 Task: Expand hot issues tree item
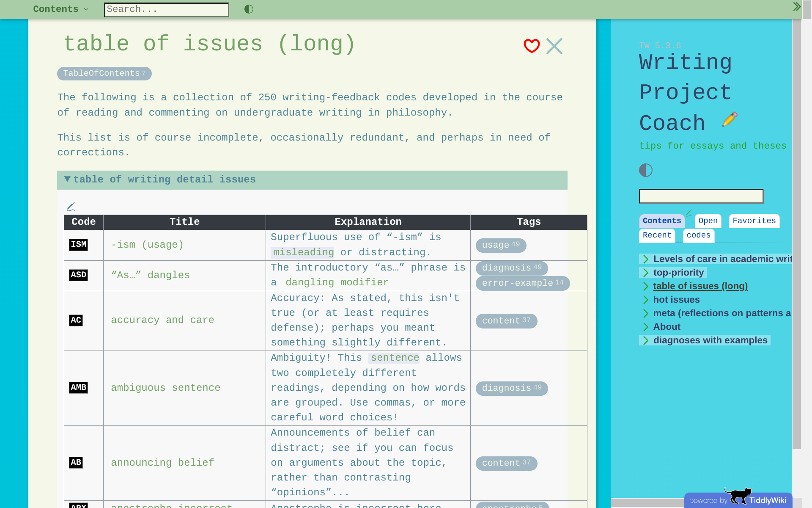pyautogui.click(x=645, y=300)
